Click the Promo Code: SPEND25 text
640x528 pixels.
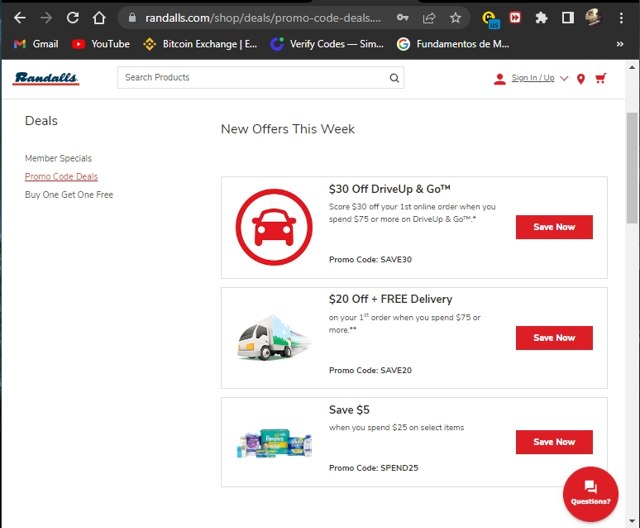pyautogui.click(x=373, y=468)
